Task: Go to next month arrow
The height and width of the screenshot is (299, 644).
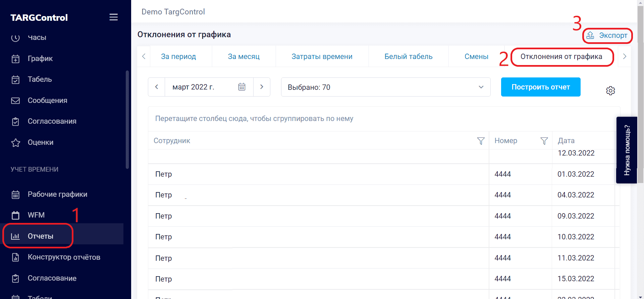Action: [x=262, y=87]
